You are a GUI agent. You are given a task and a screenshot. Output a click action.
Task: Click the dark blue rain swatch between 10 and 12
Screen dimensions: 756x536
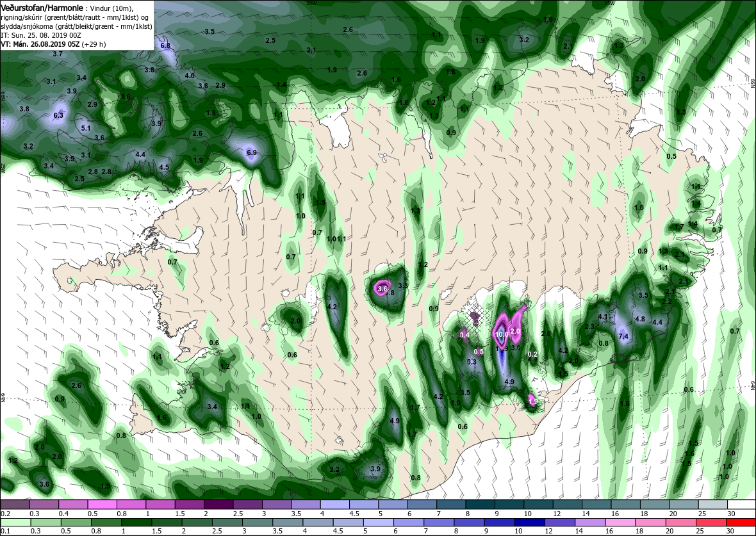click(529, 523)
